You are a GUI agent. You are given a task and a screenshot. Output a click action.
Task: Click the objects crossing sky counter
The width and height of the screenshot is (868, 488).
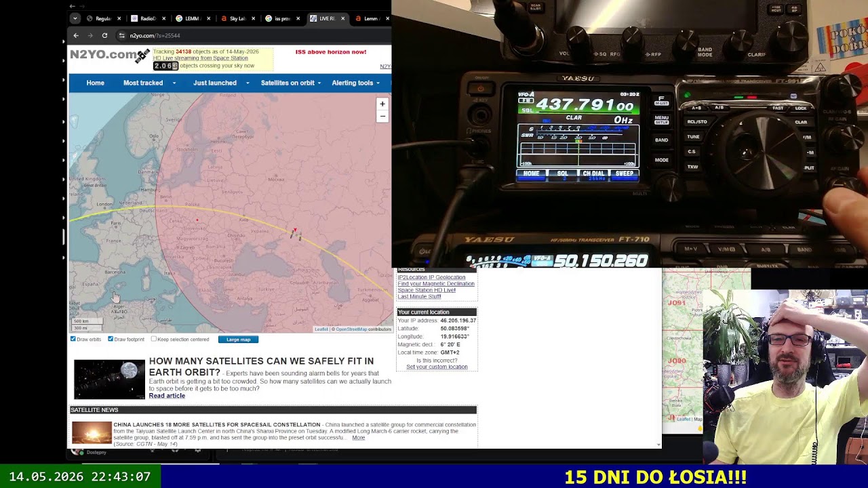(165, 66)
